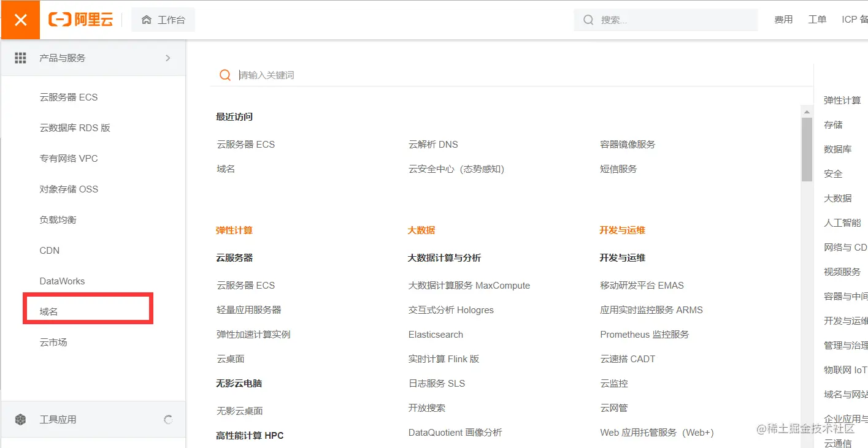Click the loading spinner beside 工具应用
The width and height of the screenshot is (868, 448).
point(168,419)
